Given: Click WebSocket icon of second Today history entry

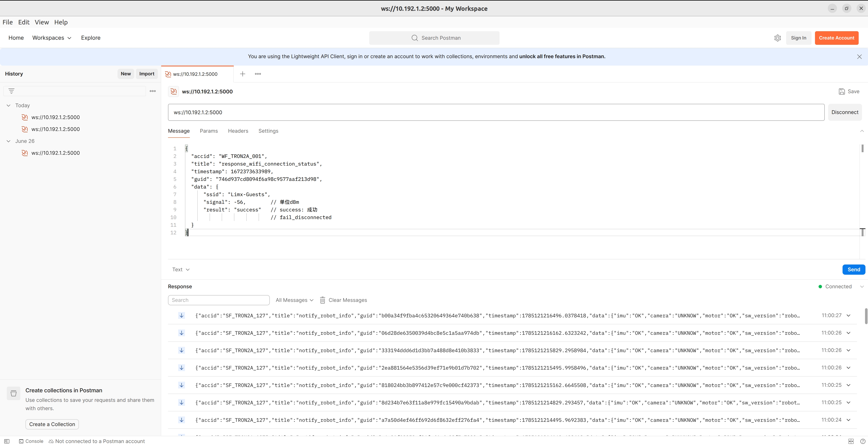Looking at the screenshot, I should click(25, 129).
